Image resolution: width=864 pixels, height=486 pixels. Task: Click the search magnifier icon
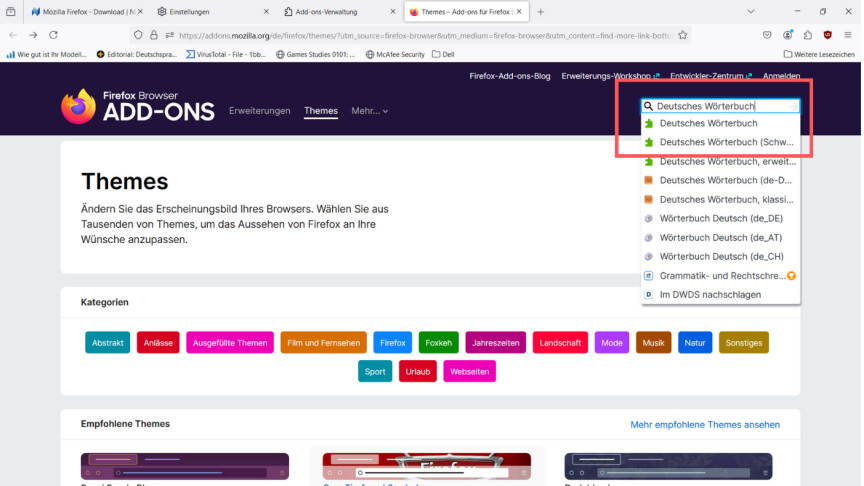click(649, 106)
